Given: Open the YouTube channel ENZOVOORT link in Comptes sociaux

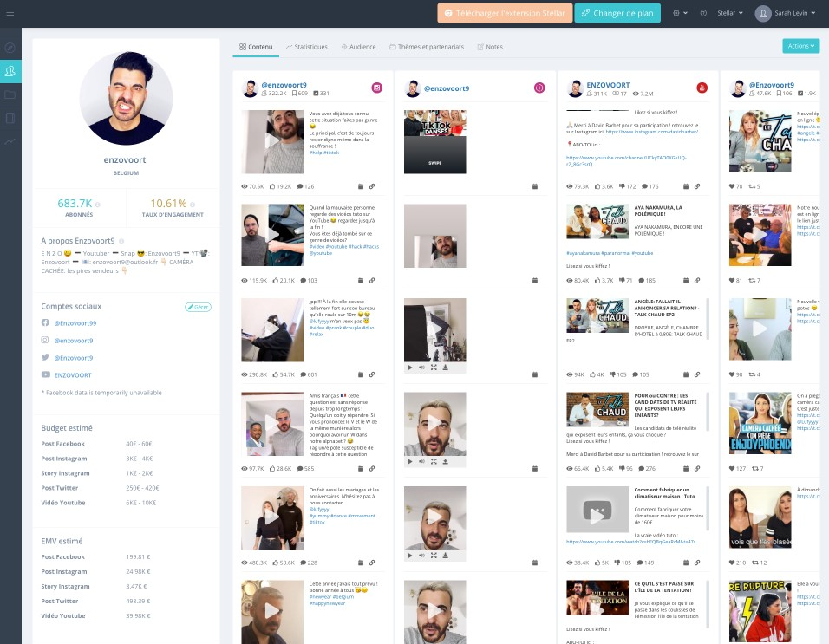Looking at the screenshot, I should point(73,375).
